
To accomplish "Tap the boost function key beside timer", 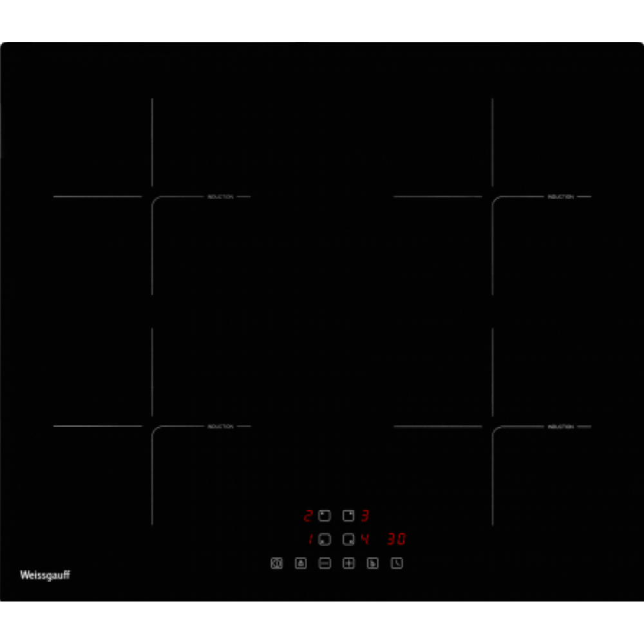I will coord(372,563).
